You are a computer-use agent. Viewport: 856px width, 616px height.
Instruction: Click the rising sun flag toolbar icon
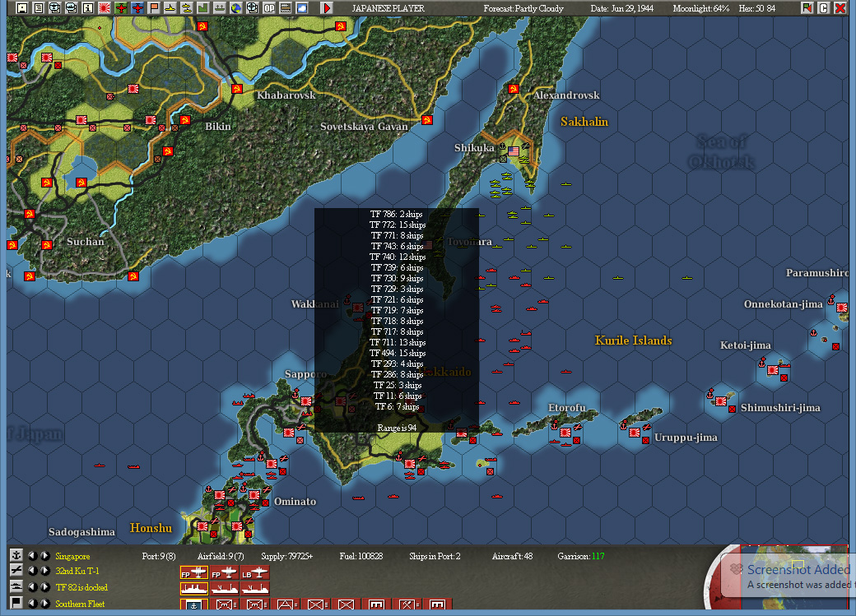coord(105,7)
